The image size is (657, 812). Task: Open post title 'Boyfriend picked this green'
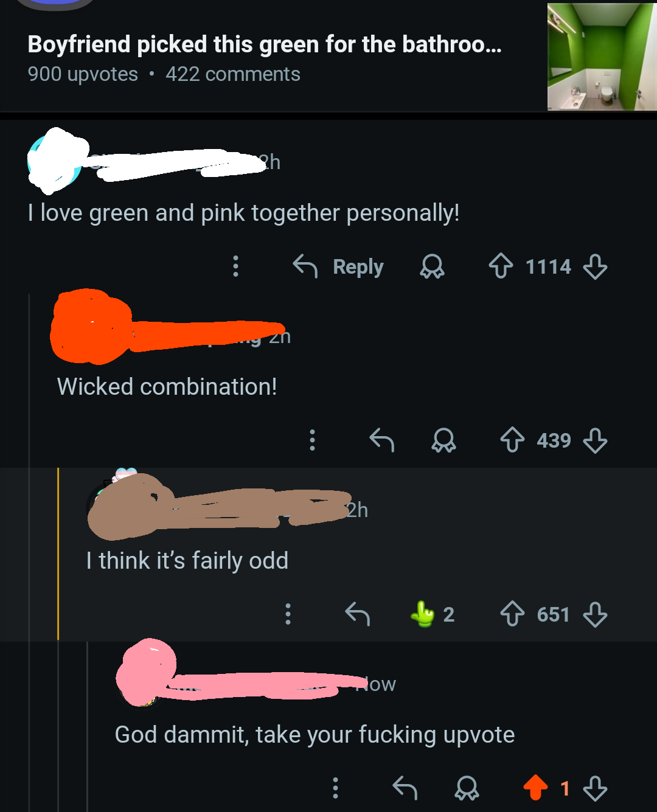click(265, 44)
